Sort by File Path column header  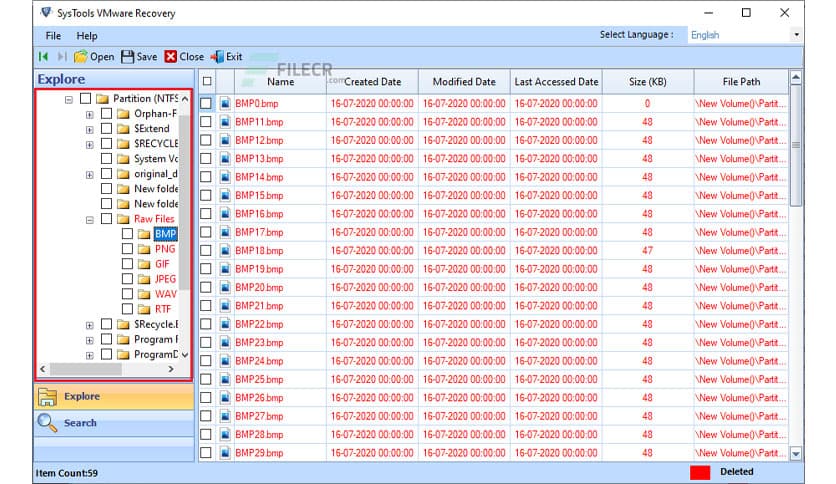741,82
